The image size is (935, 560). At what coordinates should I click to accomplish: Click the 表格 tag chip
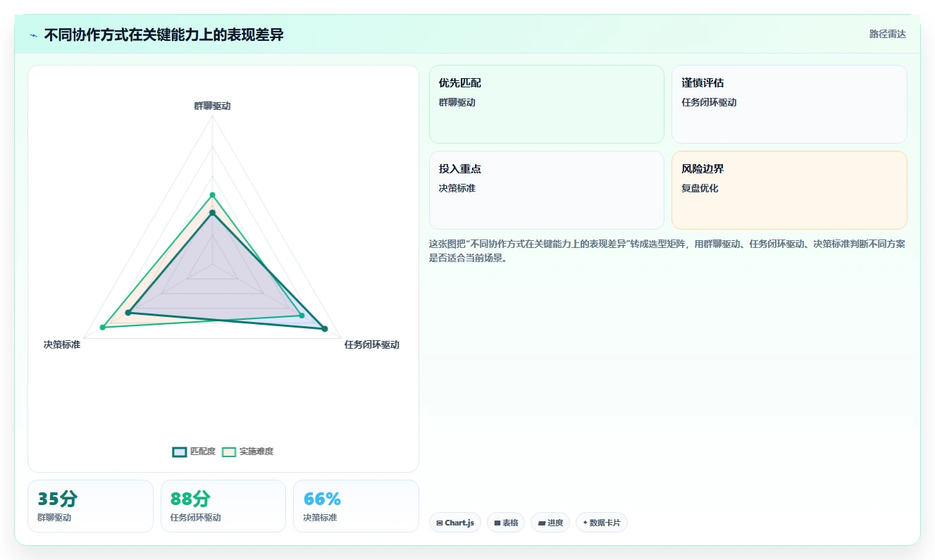pos(506,523)
